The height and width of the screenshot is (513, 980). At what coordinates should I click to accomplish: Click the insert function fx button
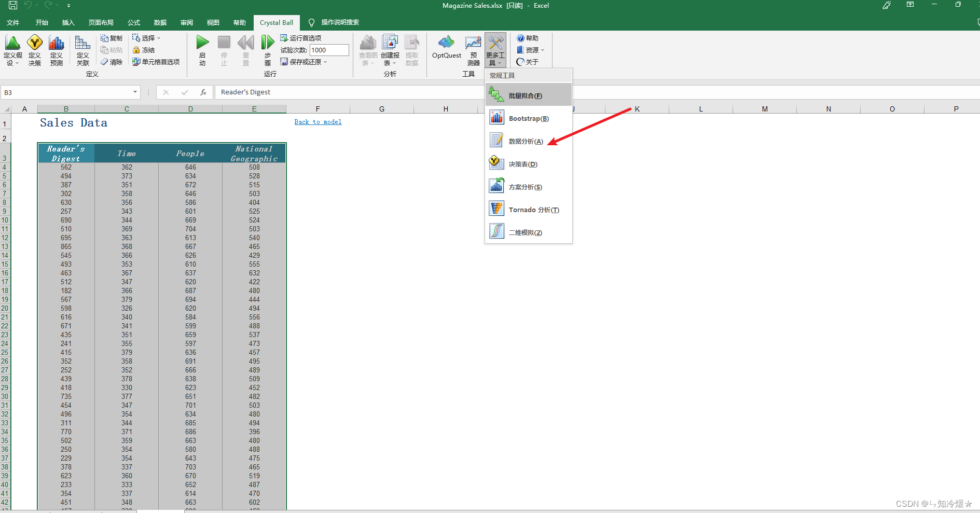click(x=203, y=92)
